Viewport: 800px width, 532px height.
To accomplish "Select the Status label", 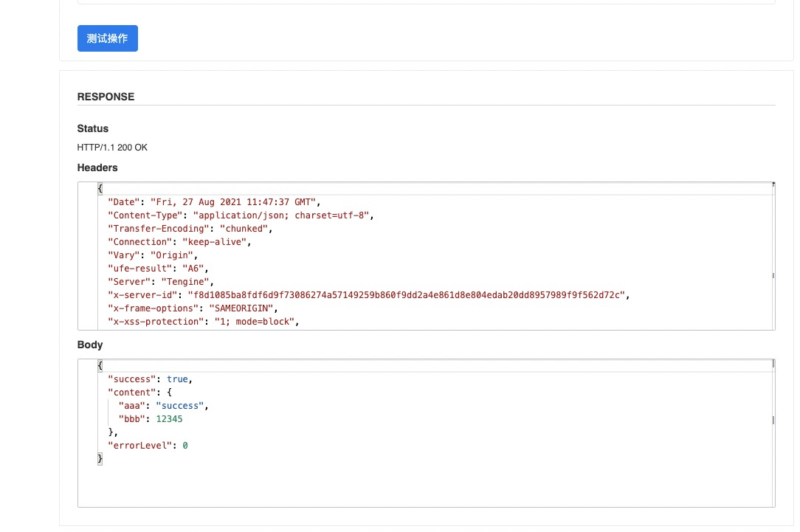I will click(93, 128).
